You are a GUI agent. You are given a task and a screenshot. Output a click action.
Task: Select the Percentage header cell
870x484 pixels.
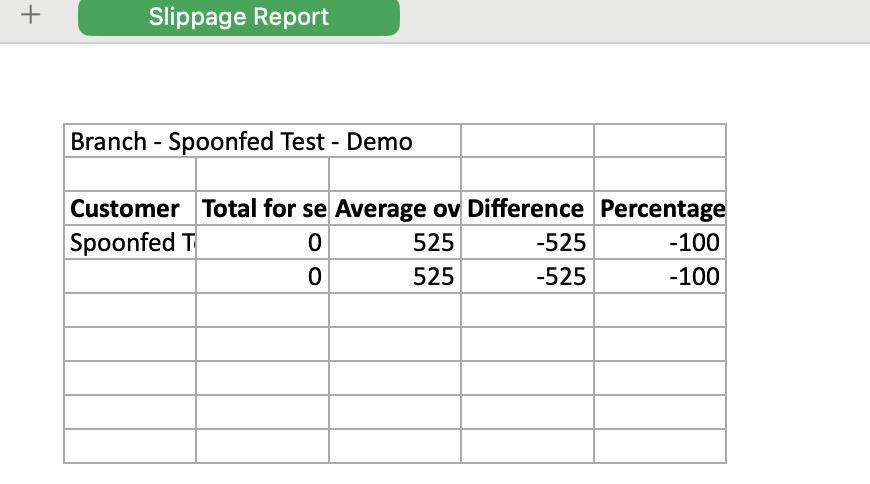[660, 209]
